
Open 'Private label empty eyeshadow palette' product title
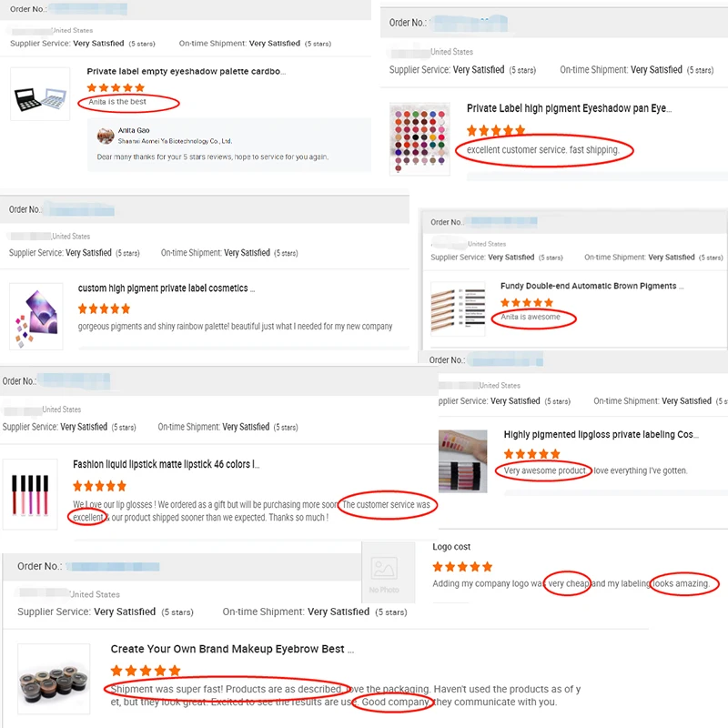[x=186, y=72]
